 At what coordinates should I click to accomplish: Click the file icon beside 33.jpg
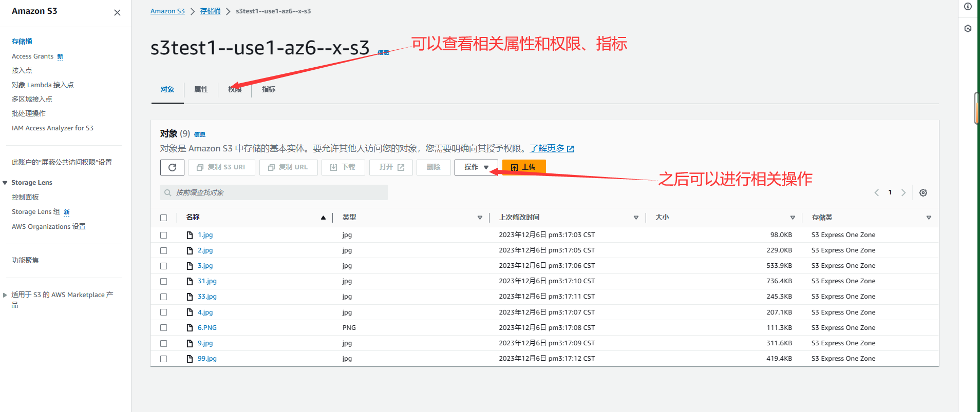190,297
